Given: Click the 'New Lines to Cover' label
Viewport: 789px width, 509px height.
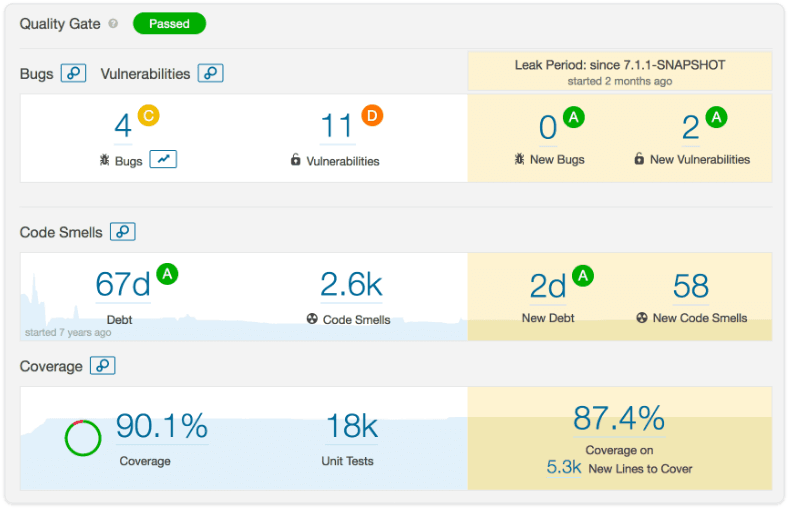Looking at the screenshot, I should [x=641, y=469].
